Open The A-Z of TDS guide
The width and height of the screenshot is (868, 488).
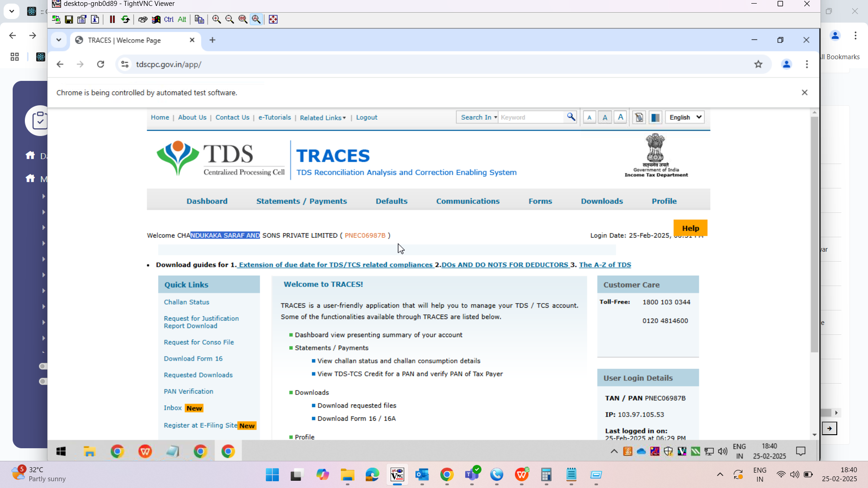click(x=605, y=265)
